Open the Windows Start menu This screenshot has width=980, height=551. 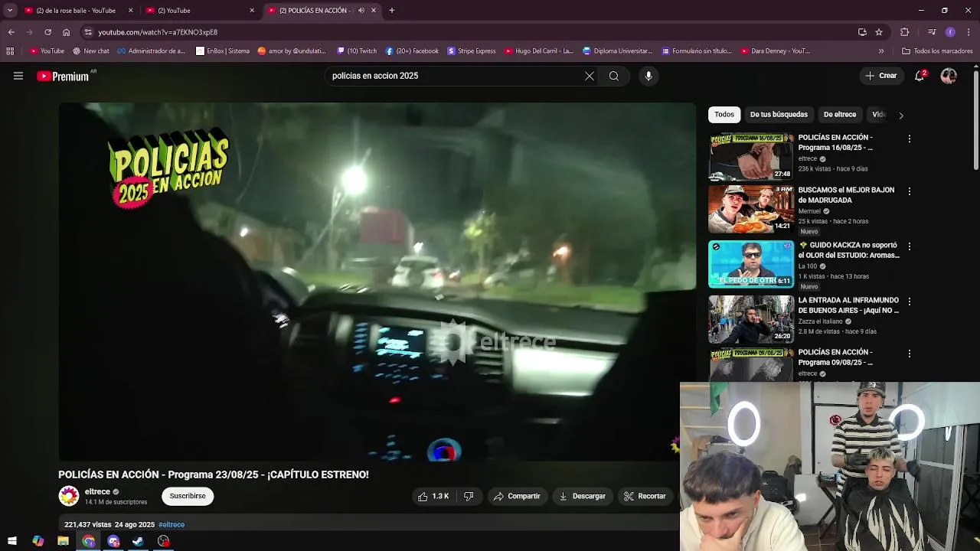[12, 541]
